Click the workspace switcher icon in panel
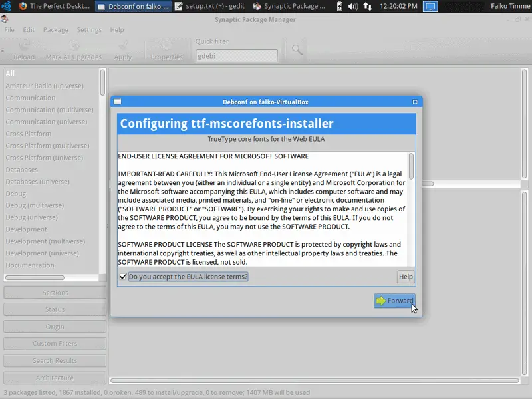Screen dimensions: 532x399 pyautogui.click(x=430, y=6)
